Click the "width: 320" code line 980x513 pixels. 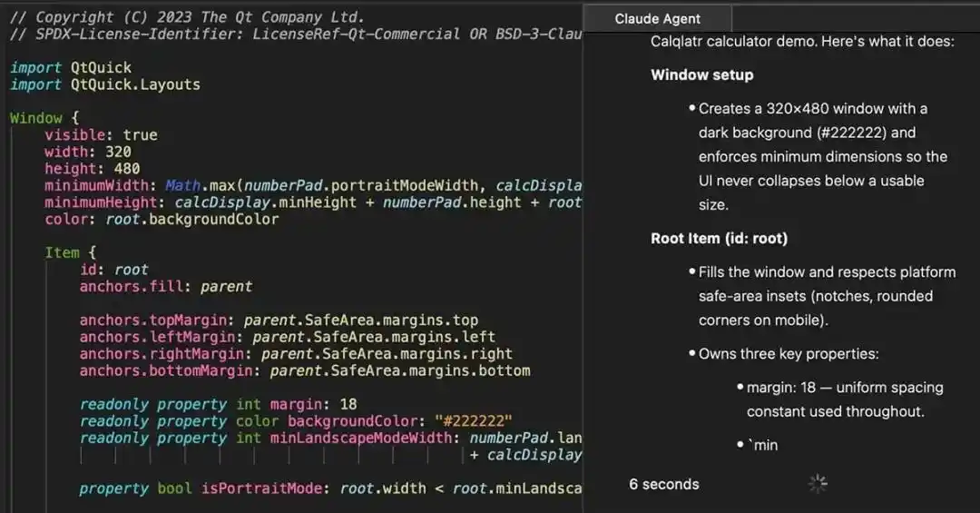[87, 152]
